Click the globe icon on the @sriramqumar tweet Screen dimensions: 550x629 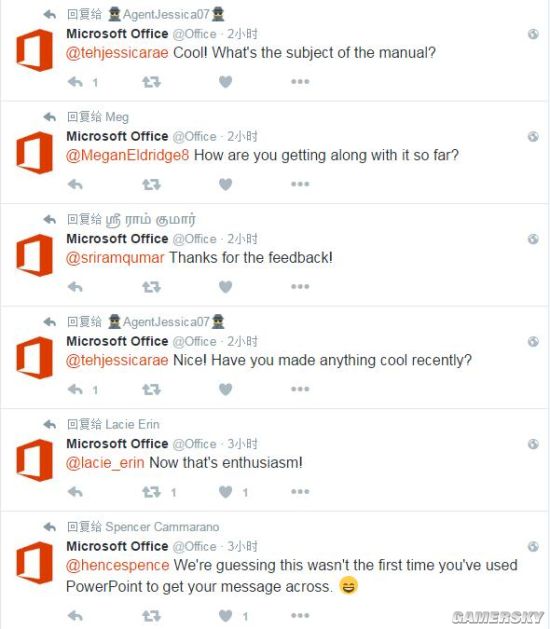click(533, 239)
